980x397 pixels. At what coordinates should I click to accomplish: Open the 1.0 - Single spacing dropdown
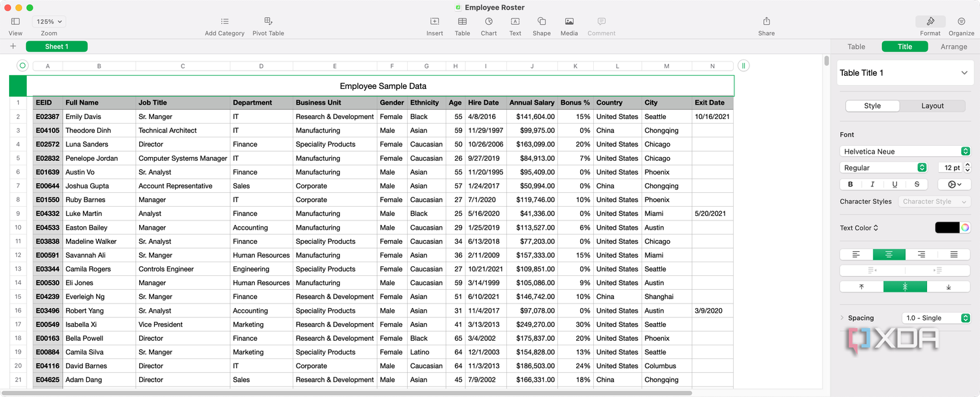pos(936,318)
